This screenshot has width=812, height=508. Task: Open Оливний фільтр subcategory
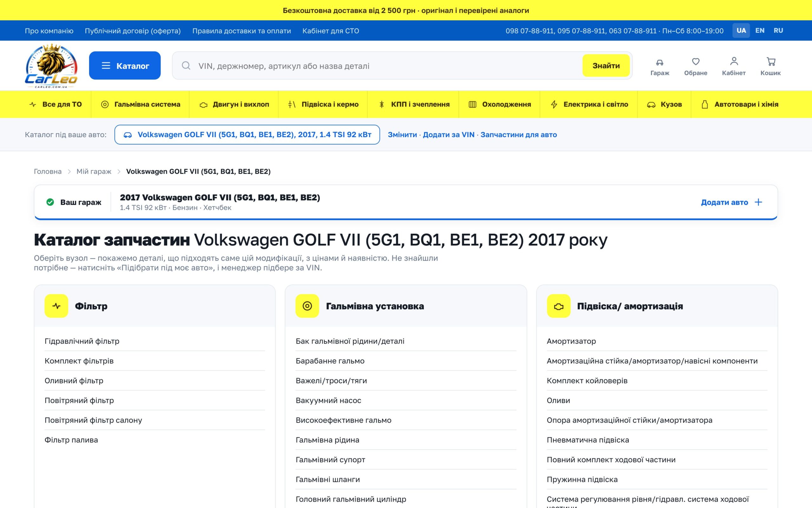pos(155,381)
